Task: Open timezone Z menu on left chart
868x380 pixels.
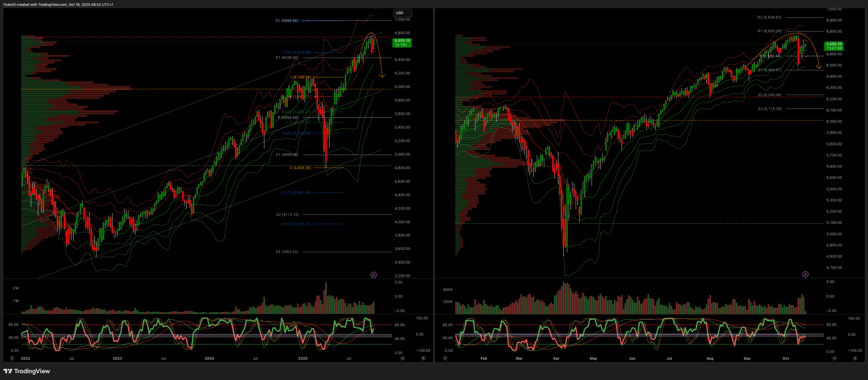Action: (12, 359)
